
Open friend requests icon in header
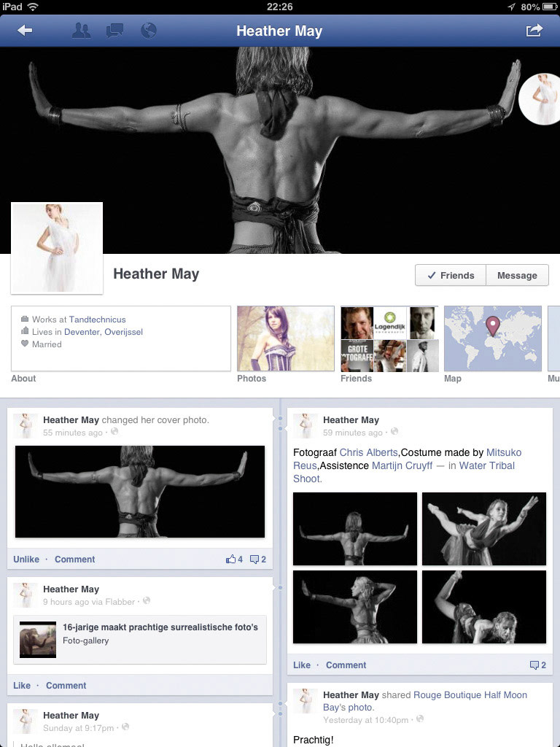(x=82, y=31)
